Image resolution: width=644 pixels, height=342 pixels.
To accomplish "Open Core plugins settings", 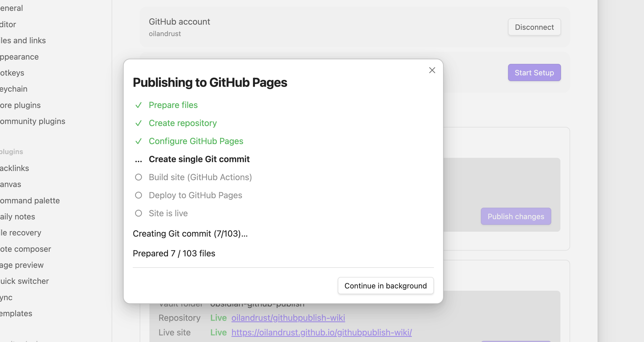I will tap(20, 105).
